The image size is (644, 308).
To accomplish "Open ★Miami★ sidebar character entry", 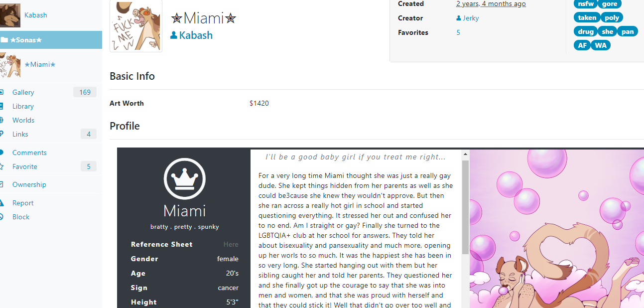I will (x=40, y=65).
